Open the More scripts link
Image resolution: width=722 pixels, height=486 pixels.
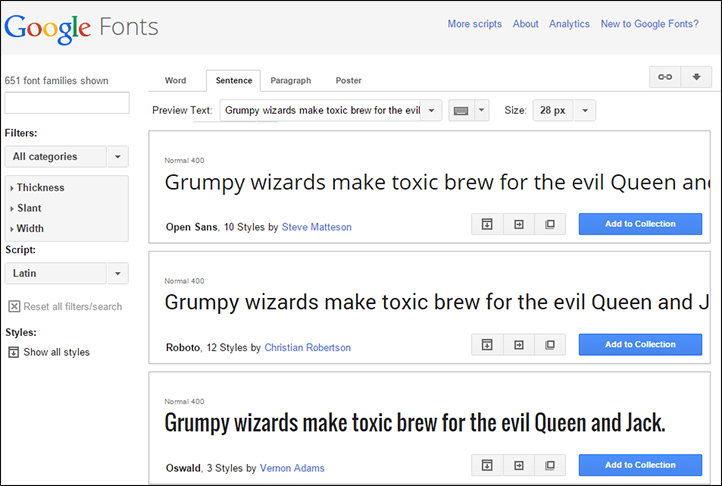tap(475, 24)
